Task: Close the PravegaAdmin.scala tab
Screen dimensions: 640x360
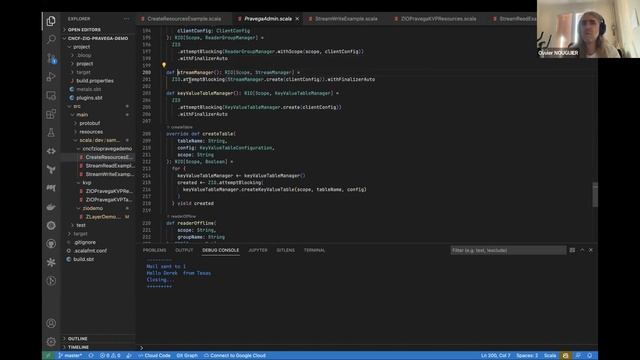Action: point(297,19)
